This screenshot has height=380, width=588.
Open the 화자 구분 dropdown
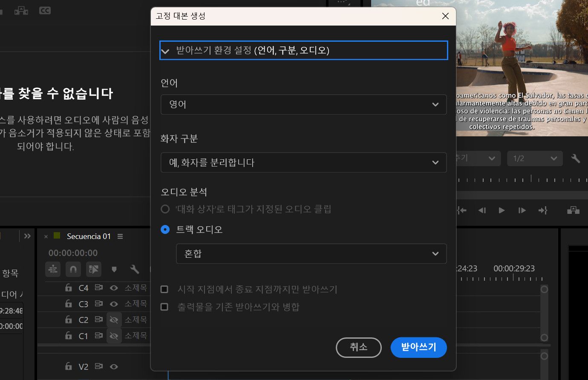303,162
